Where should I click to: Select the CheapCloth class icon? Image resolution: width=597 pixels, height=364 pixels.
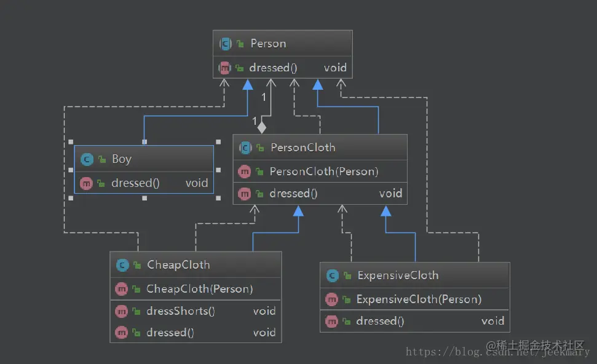click(122, 265)
